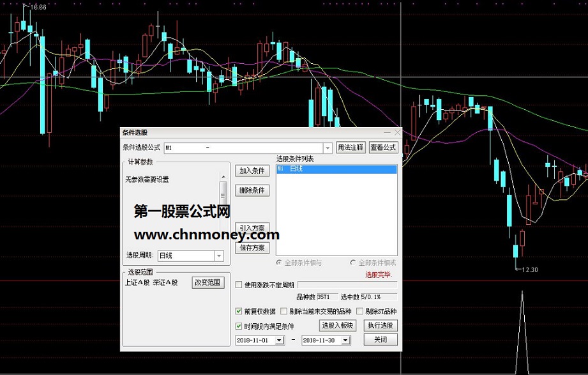Click the 深证A股 scope text

tap(165, 282)
